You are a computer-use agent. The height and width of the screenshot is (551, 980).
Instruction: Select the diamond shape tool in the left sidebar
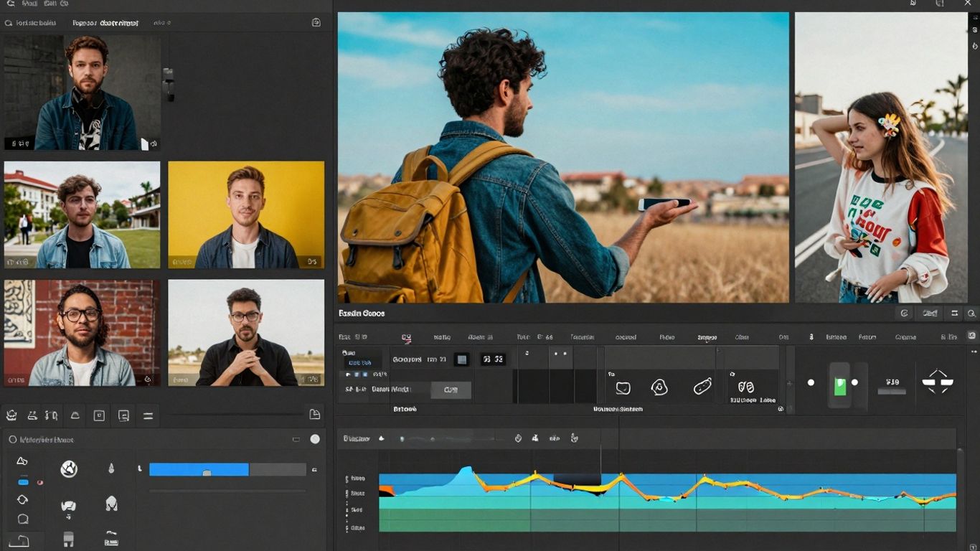pyautogui.click(x=23, y=499)
